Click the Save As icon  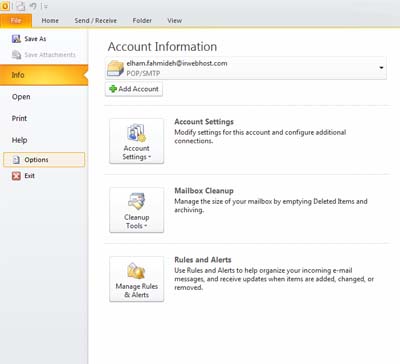[16, 39]
